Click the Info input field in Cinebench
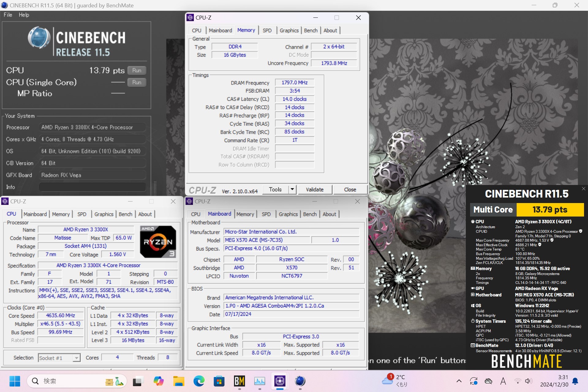This screenshot has height=392, width=588. 92,187
